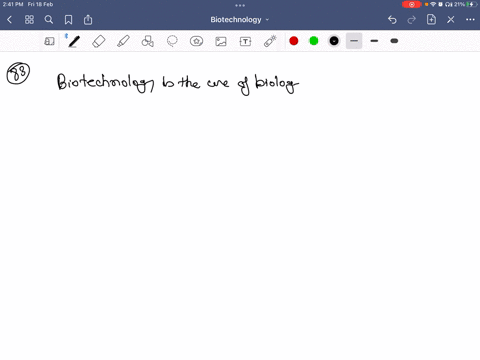Add a new page
Image resolution: width=480 pixels, height=360 pixels.
[431, 19]
